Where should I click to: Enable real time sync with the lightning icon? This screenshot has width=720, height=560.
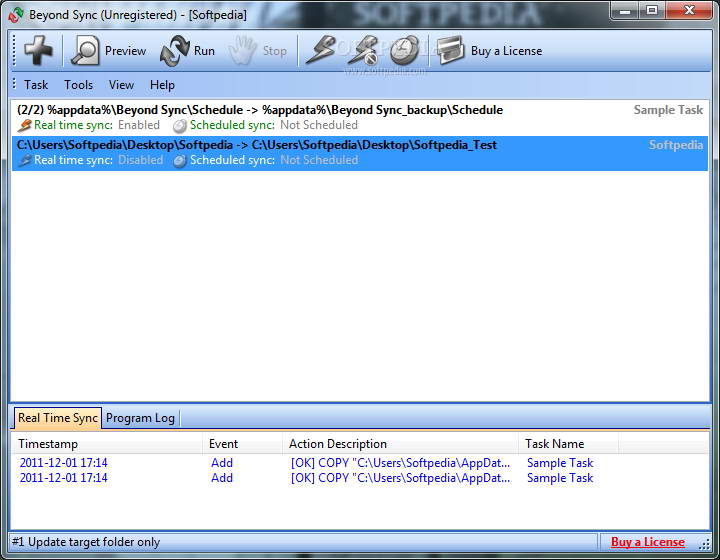click(x=321, y=50)
